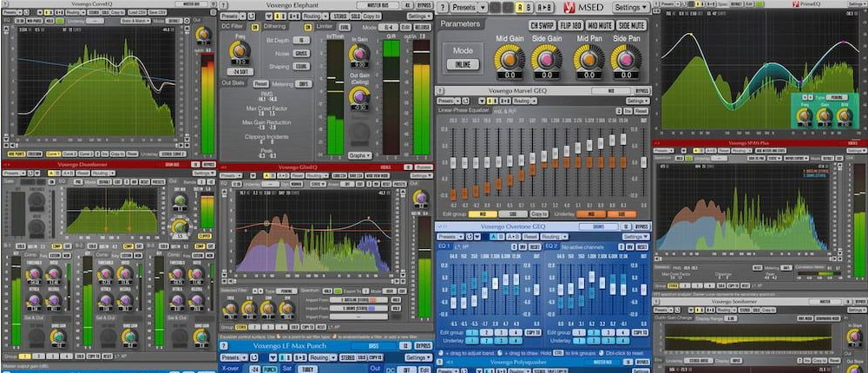Click Marvel GEQ's undo icon beside Presets
The height and width of the screenshot is (373, 868).
(465, 101)
